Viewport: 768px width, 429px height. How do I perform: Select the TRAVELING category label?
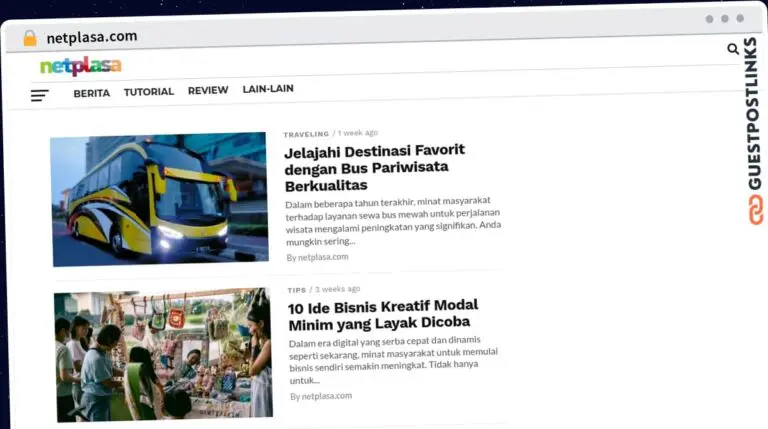coord(306,134)
